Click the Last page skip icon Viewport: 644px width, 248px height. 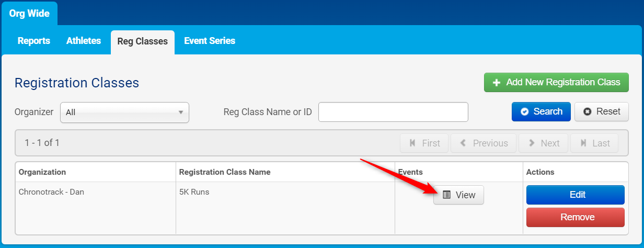583,143
